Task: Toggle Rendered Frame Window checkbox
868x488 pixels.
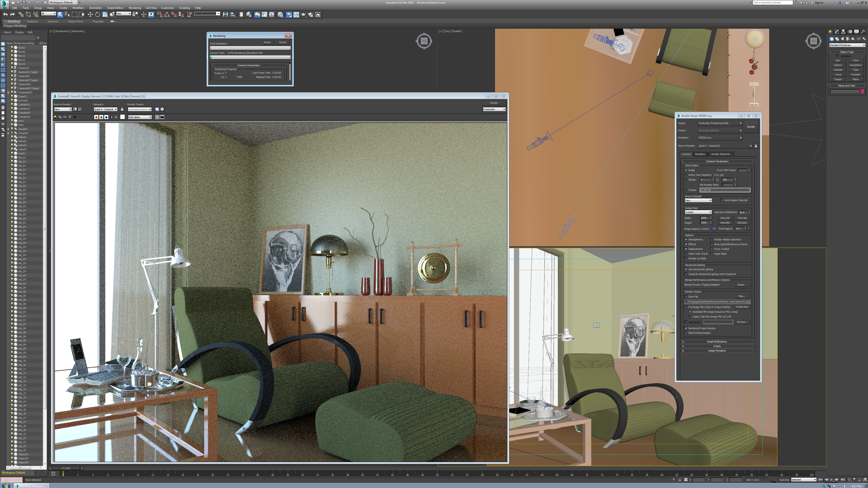Action: [x=686, y=328]
